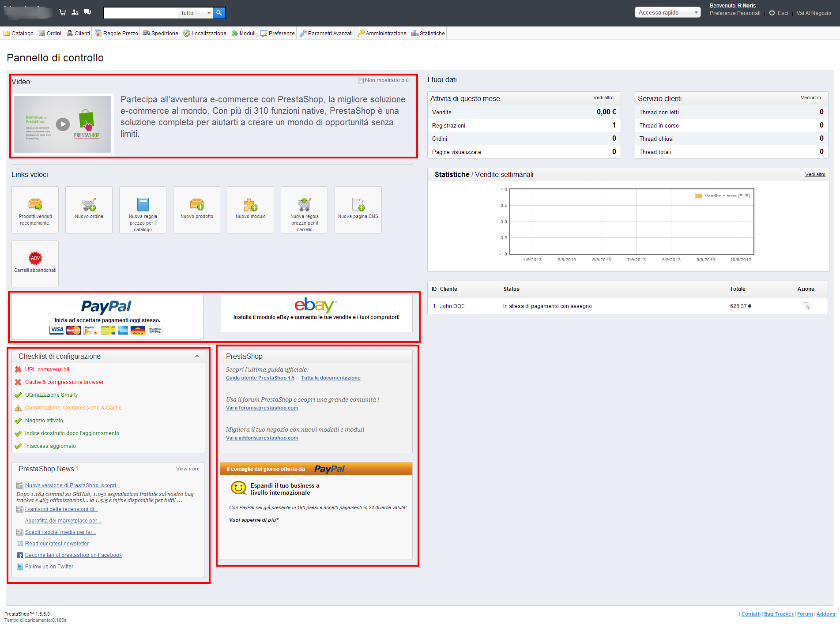Open Nuovo ordine quick link
Image resolution: width=840 pixels, height=639 pixels.
(89, 210)
